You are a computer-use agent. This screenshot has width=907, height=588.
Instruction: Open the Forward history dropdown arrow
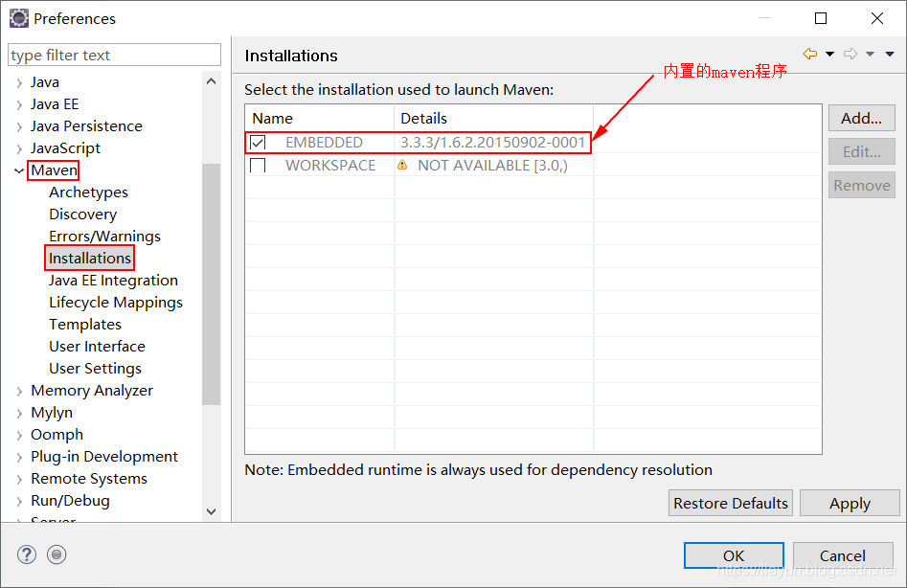[x=870, y=54]
